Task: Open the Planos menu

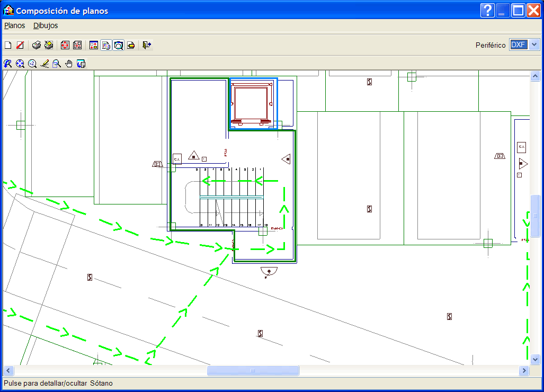Action: click(15, 25)
